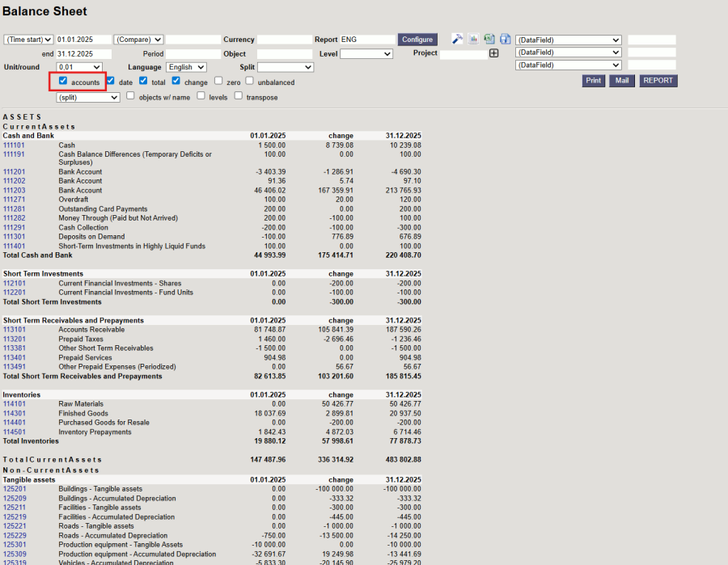Open the Level dropdown
This screenshot has width=728, height=565.
(x=366, y=53)
